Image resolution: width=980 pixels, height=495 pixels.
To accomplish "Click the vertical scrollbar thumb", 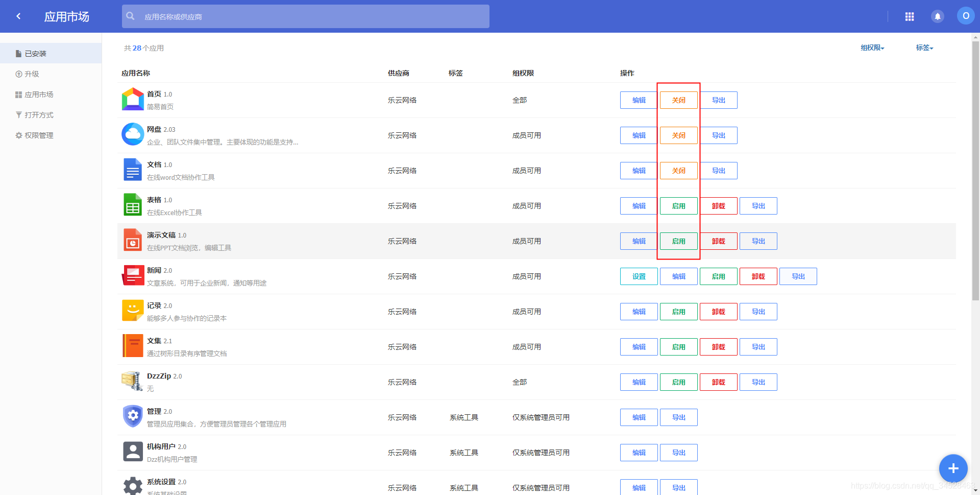I will [x=975, y=171].
